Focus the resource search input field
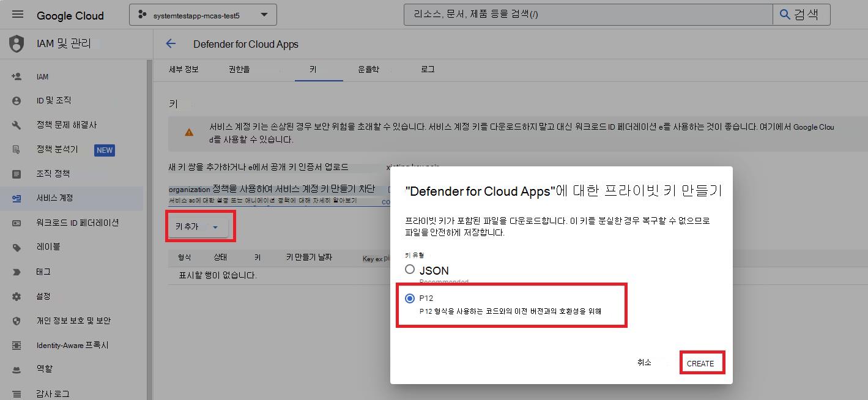The height and width of the screenshot is (400, 868). tap(588, 15)
